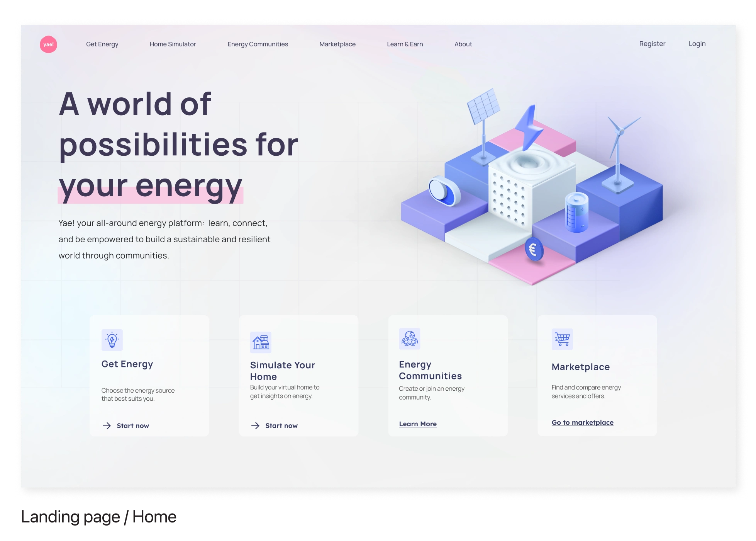The image size is (756, 541).
Task: Click the lightning bolt in the illustration
Action: pyautogui.click(x=530, y=128)
